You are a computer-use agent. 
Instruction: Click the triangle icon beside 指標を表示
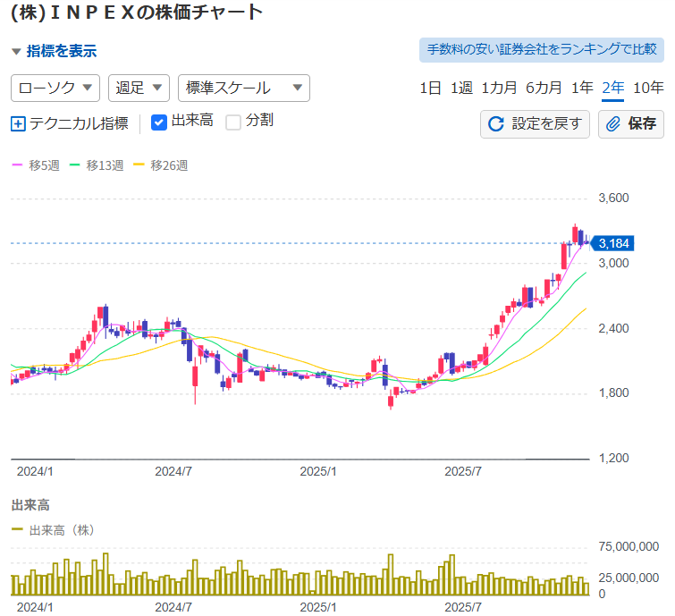(x=16, y=52)
